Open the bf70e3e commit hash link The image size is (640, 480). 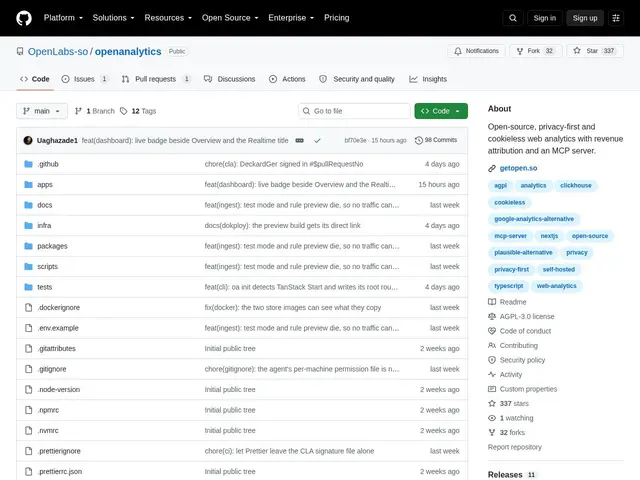pos(355,140)
